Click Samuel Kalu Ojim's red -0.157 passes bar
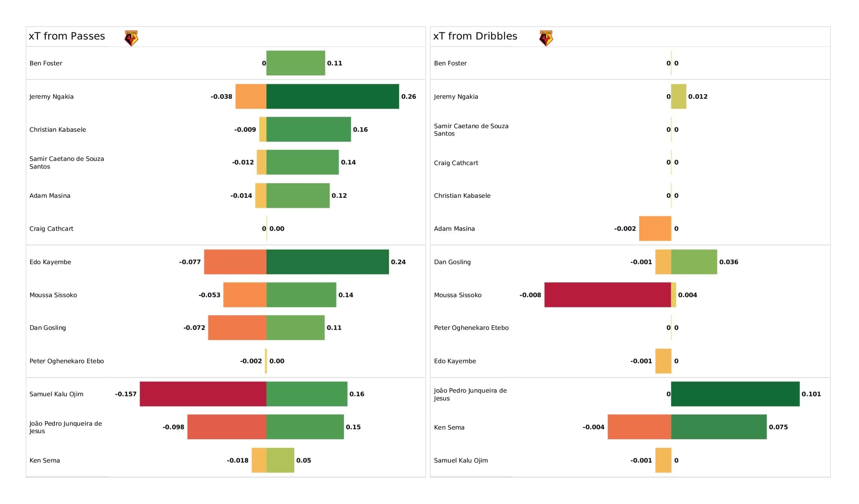 click(203, 394)
